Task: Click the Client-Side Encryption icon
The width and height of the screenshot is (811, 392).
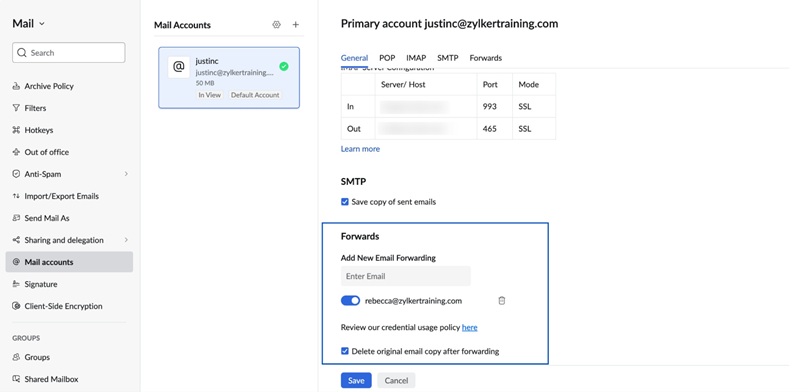Action: click(x=16, y=306)
